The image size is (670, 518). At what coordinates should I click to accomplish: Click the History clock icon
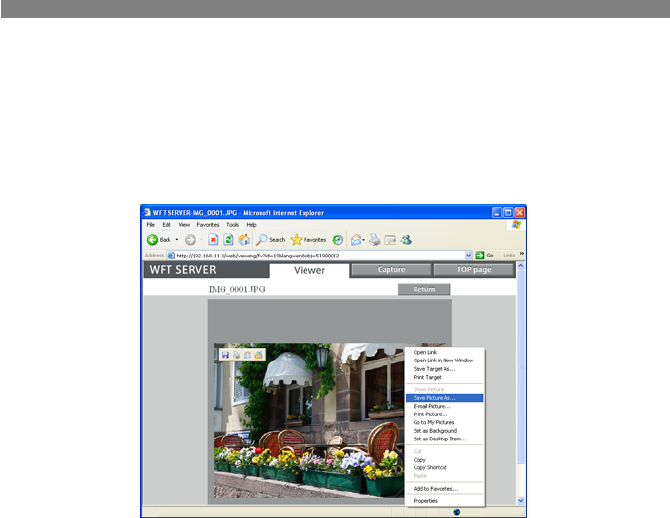coord(338,240)
